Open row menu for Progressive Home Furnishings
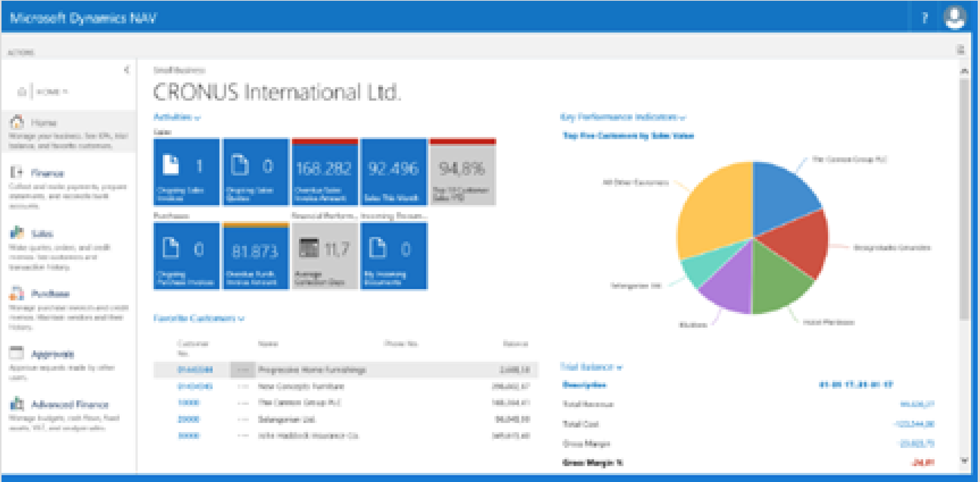 243,369
